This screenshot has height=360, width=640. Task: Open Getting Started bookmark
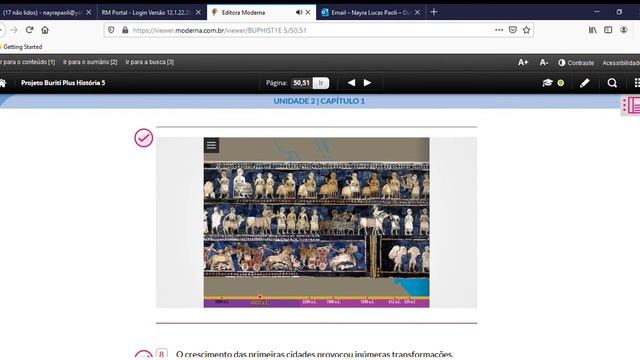(22, 47)
